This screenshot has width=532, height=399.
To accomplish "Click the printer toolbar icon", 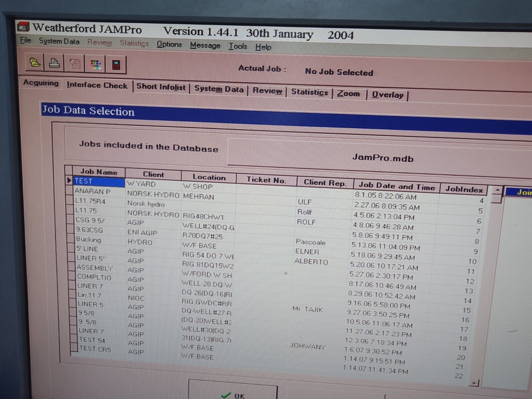I will point(54,63).
